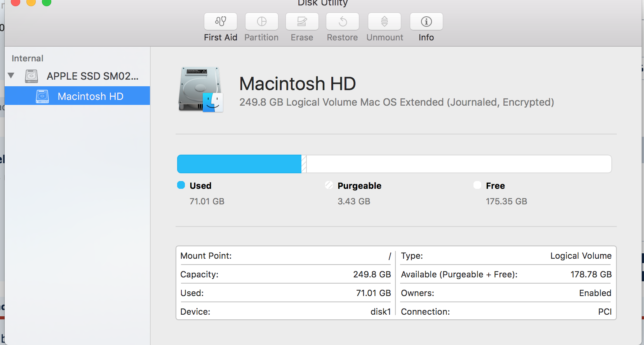The width and height of the screenshot is (644, 345).
Task: Click the Available '178.78 GB' value
Action: coord(591,274)
